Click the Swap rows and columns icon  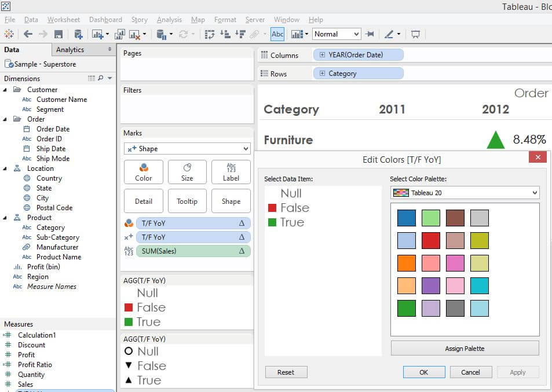point(210,34)
